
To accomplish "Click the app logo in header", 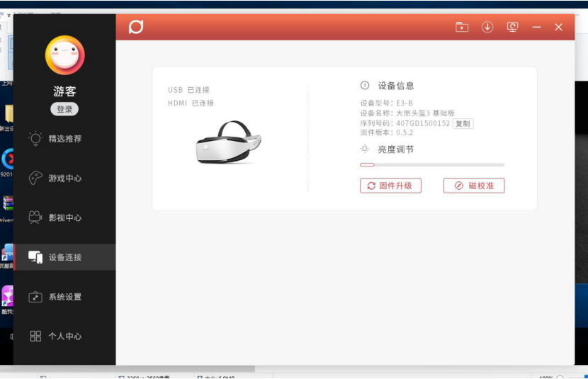I will pos(136,27).
